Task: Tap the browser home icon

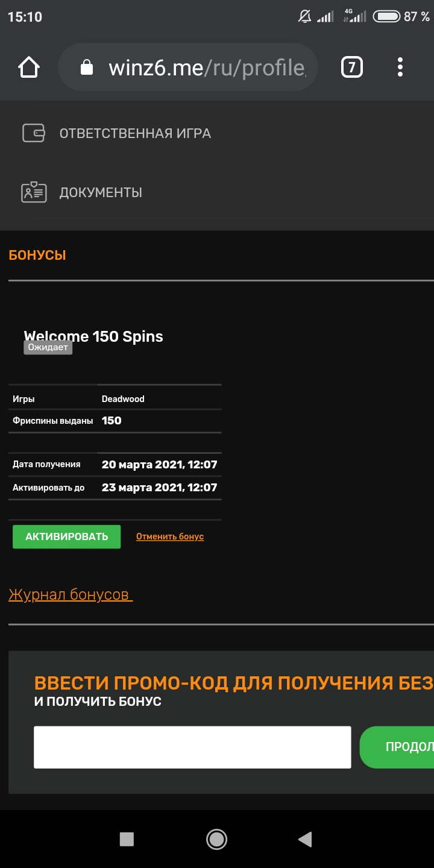Action: click(29, 68)
